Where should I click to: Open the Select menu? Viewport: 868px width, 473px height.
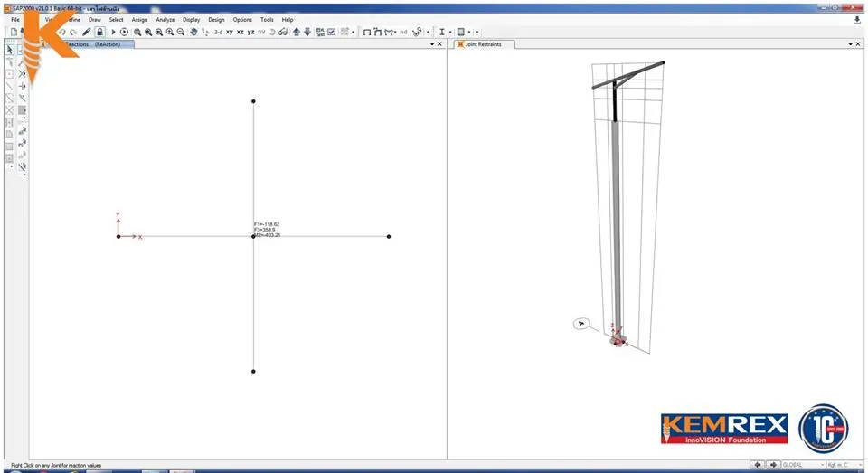point(117,19)
